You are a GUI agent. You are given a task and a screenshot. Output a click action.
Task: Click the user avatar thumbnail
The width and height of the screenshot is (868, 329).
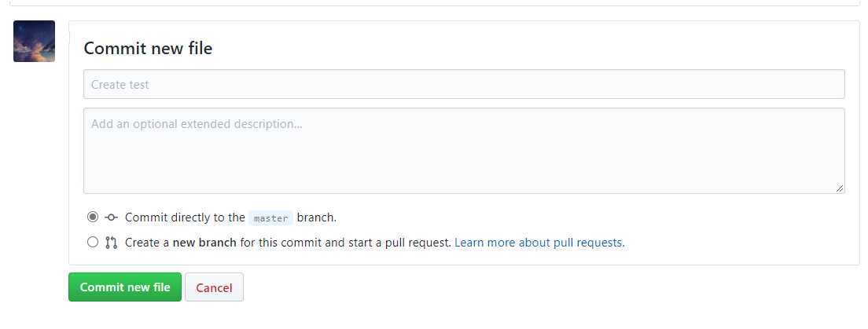click(35, 42)
